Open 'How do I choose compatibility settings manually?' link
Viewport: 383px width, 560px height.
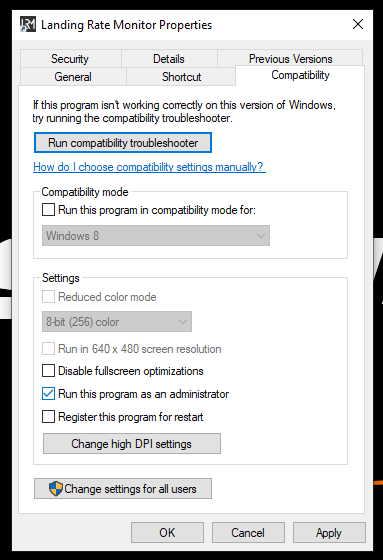pyautogui.click(x=149, y=167)
